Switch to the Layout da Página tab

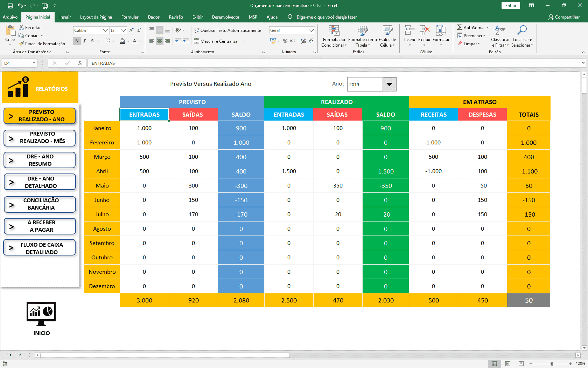(x=96, y=17)
